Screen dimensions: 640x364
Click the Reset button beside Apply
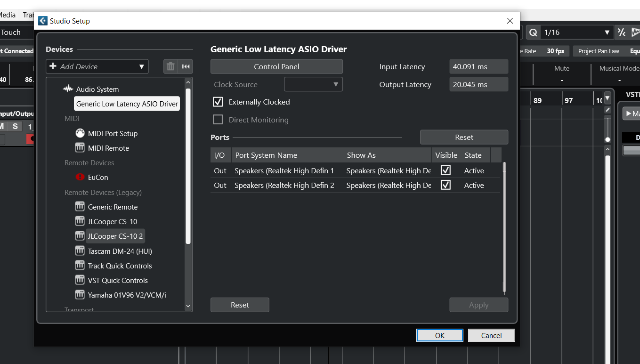[240, 305]
